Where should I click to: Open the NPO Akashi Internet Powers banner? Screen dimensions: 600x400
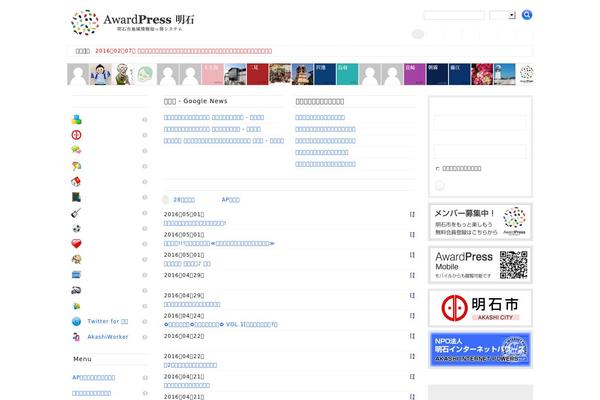point(480,350)
